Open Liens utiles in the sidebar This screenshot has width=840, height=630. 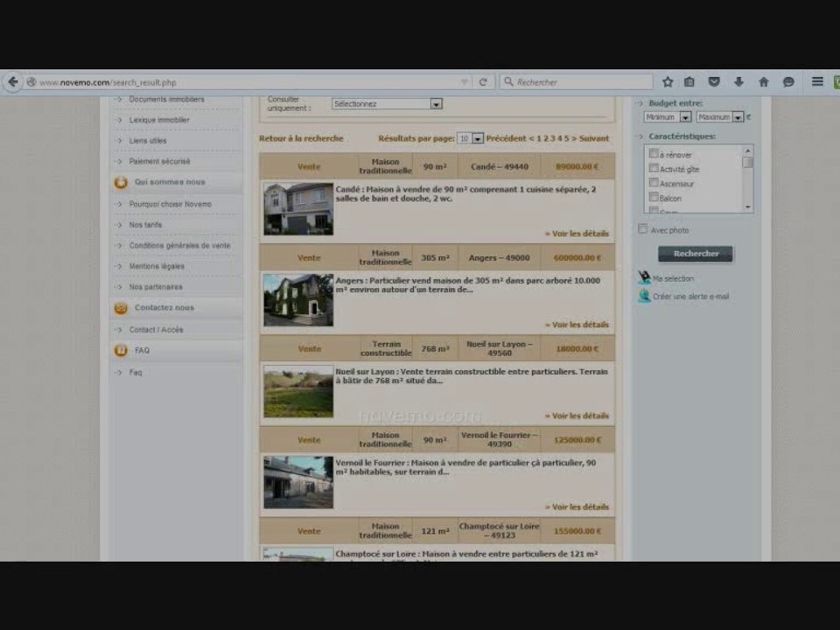(148, 141)
